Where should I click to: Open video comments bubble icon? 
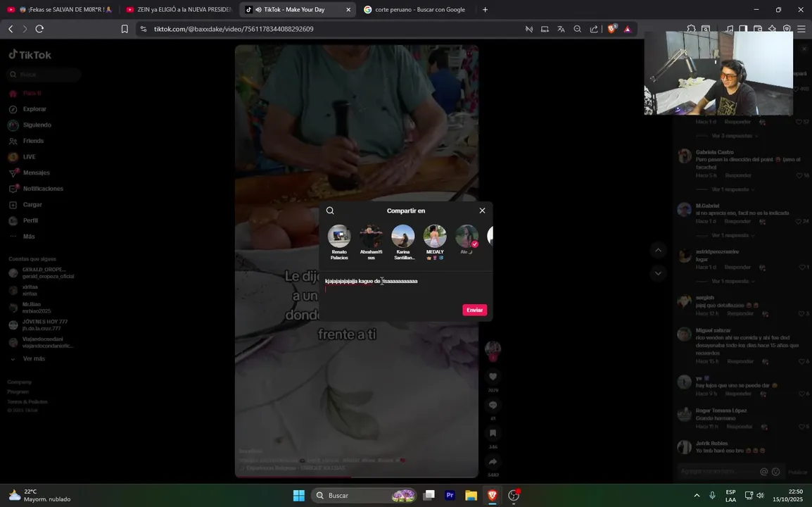pos(493,405)
